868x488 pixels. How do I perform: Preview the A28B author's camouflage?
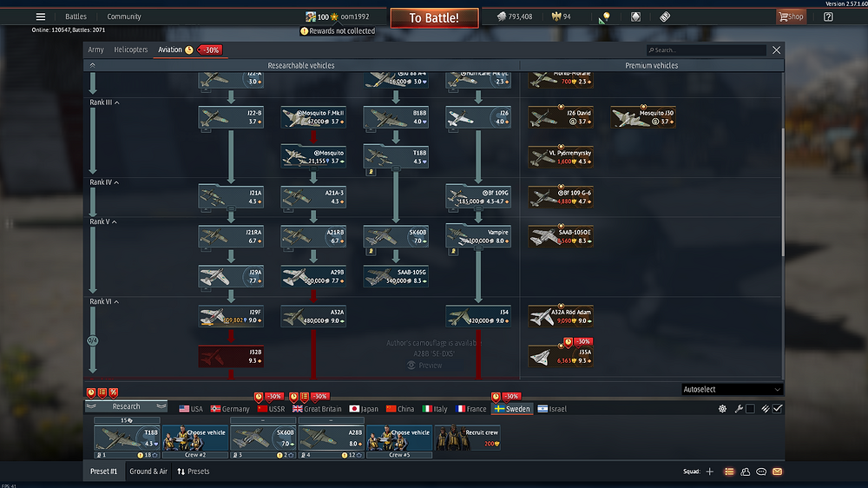coord(425,366)
